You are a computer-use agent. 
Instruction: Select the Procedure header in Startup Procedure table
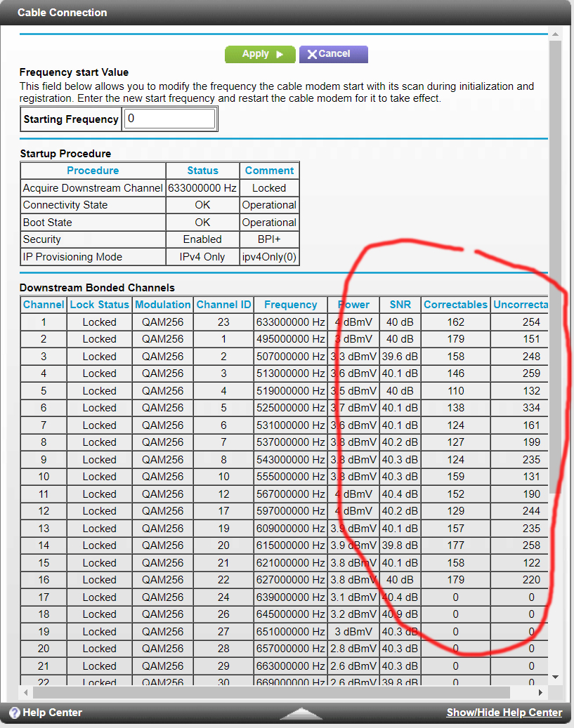93,171
